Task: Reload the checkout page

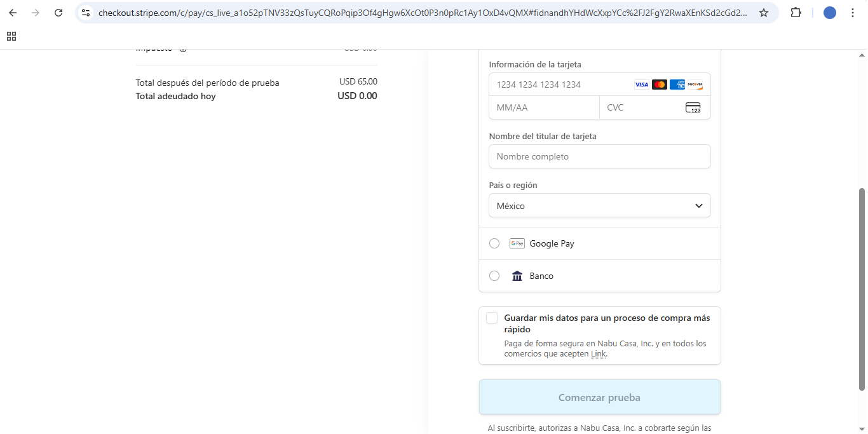Action: tap(58, 13)
